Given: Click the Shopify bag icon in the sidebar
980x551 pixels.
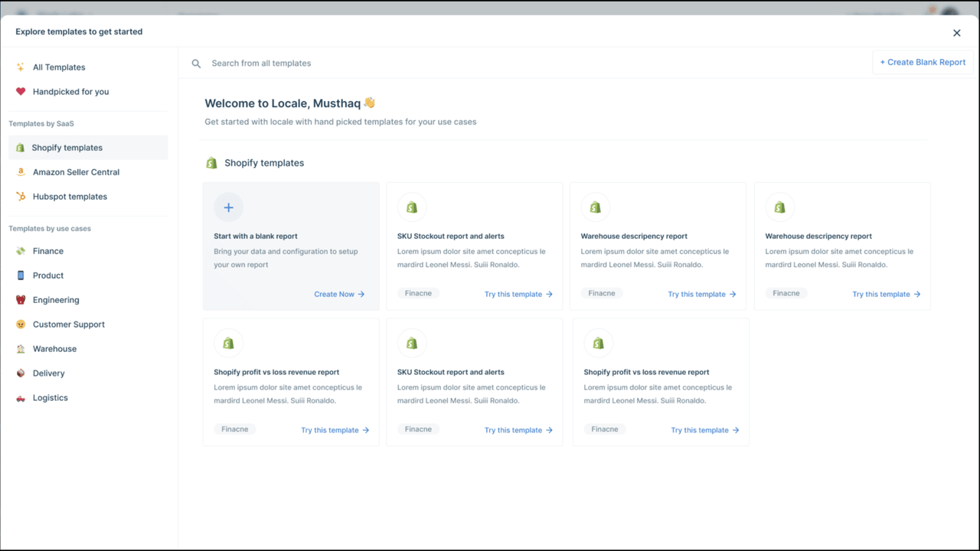Looking at the screenshot, I should point(21,148).
